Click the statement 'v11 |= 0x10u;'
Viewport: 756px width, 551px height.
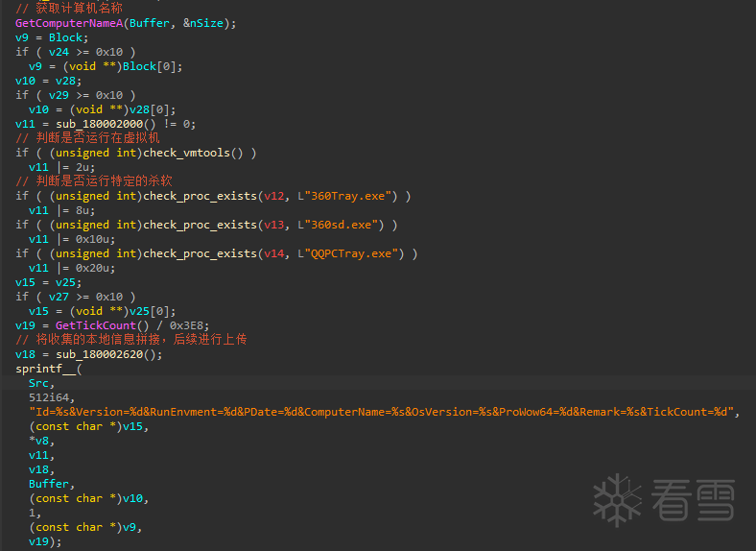click(x=72, y=239)
